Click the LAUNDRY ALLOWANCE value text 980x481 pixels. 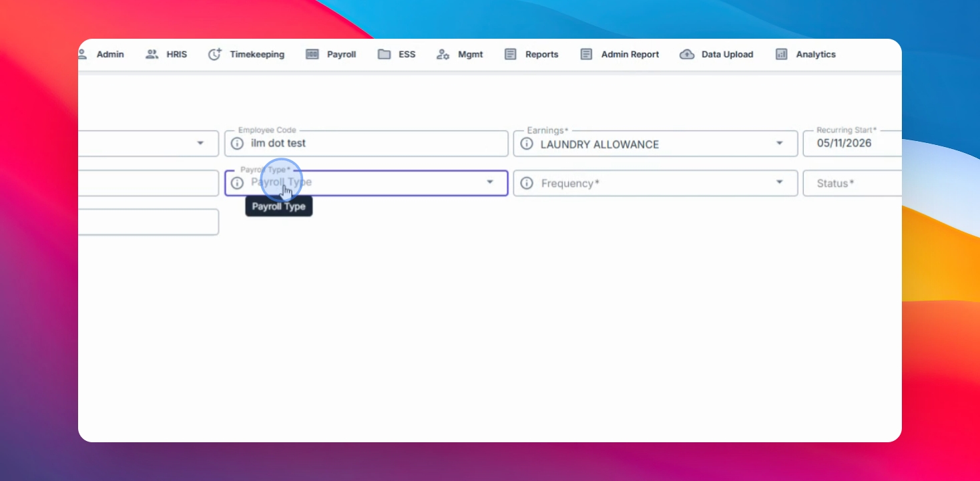coord(599,144)
